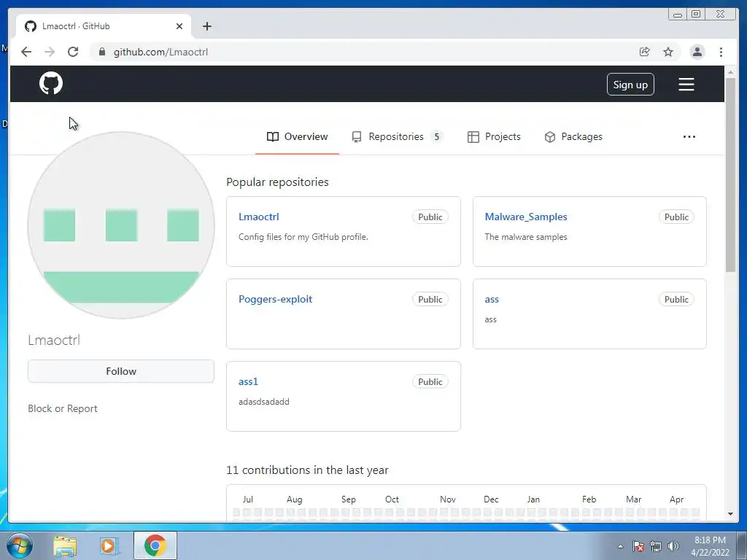Viewport: 747px width, 560px height.
Task: Click the repositories count badge 5
Action: click(x=436, y=136)
